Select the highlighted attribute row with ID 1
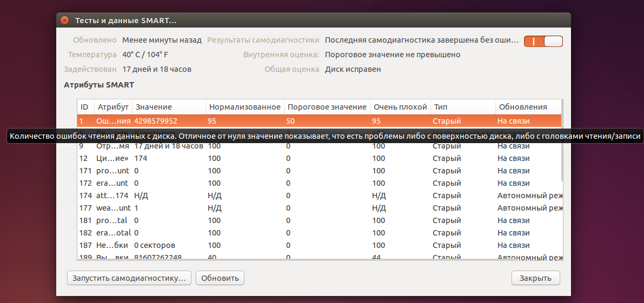The image size is (644, 303). click(x=319, y=121)
